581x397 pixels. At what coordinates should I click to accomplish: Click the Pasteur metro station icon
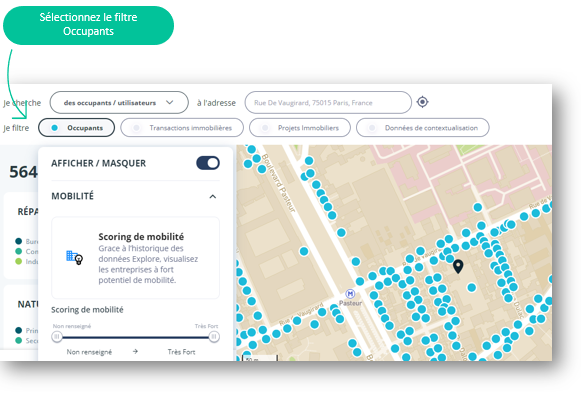tap(350, 294)
